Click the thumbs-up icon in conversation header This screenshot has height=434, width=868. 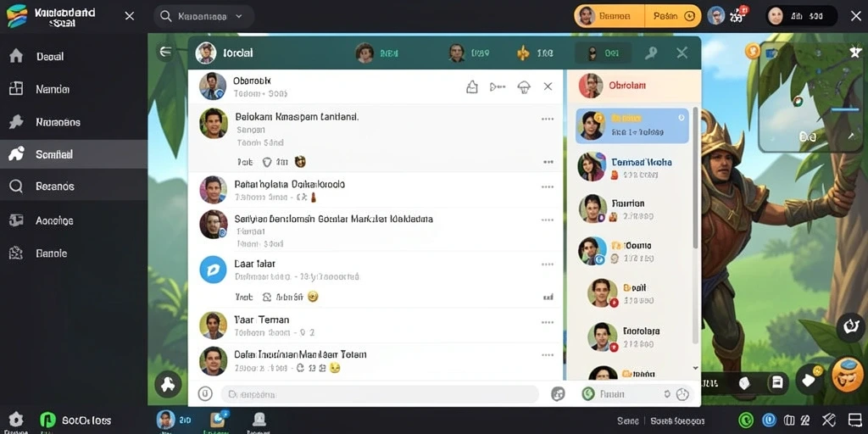[471, 87]
